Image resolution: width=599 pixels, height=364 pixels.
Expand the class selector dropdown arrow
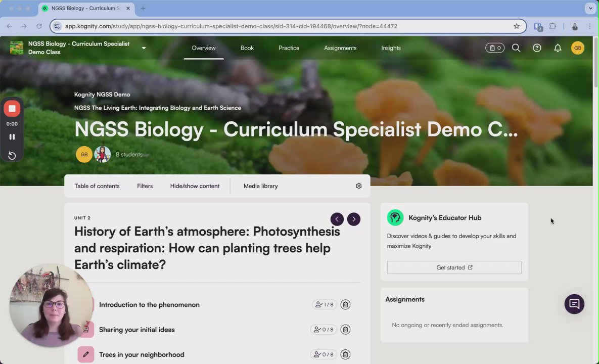pos(144,48)
